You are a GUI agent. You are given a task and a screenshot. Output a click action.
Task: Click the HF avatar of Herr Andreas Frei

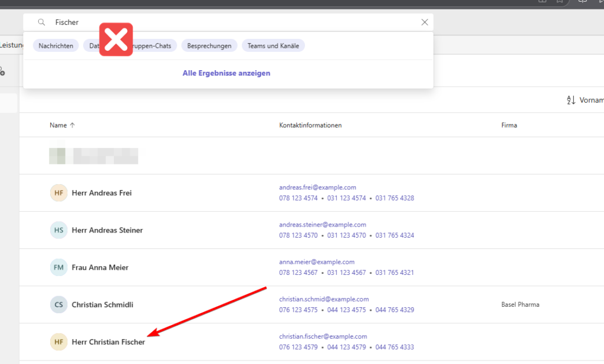click(x=59, y=193)
